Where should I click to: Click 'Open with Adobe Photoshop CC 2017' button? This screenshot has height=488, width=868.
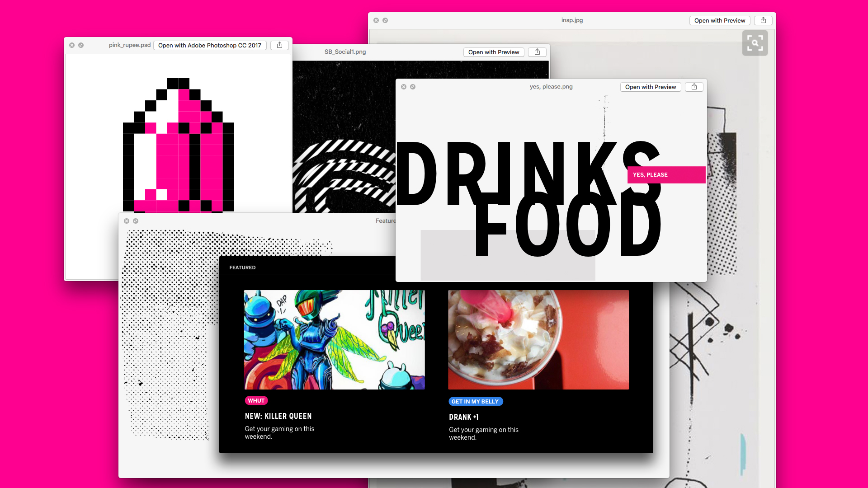click(210, 45)
